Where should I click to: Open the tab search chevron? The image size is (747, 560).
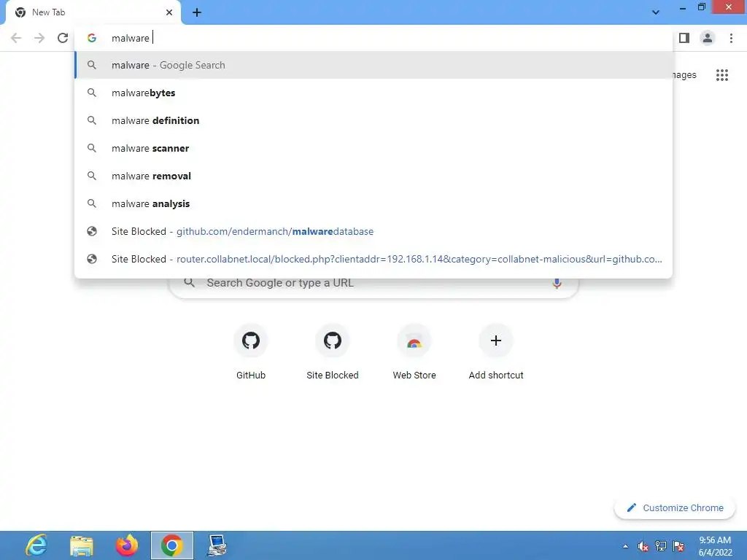point(656,12)
